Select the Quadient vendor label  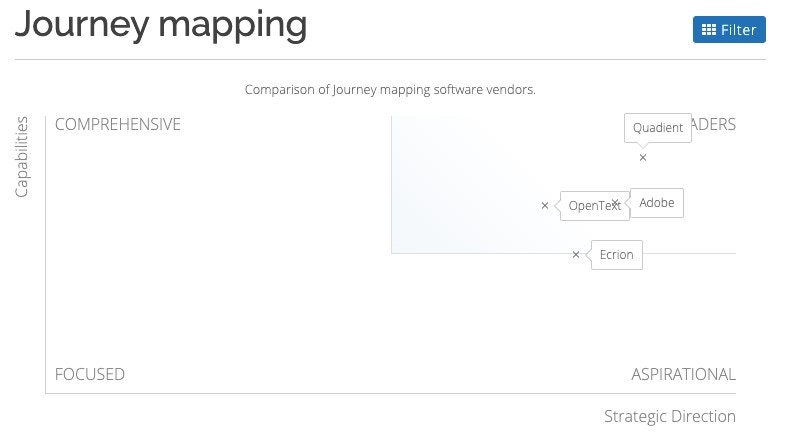pyautogui.click(x=658, y=128)
